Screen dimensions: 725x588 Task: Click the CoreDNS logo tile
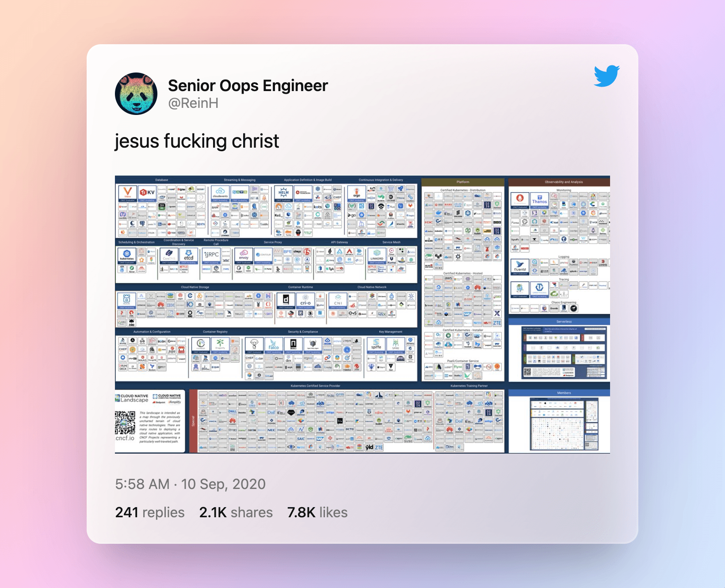click(x=169, y=256)
